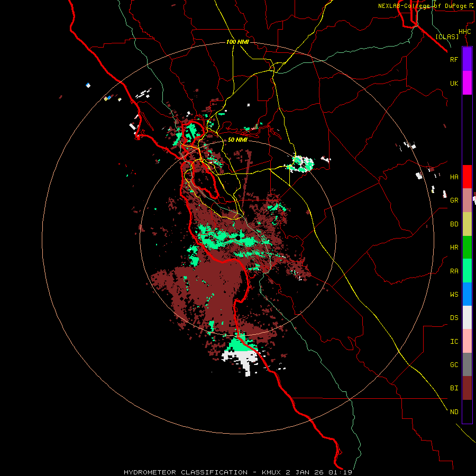
Task: Click the '50 NMI' range ring label
Action: click(x=237, y=140)
